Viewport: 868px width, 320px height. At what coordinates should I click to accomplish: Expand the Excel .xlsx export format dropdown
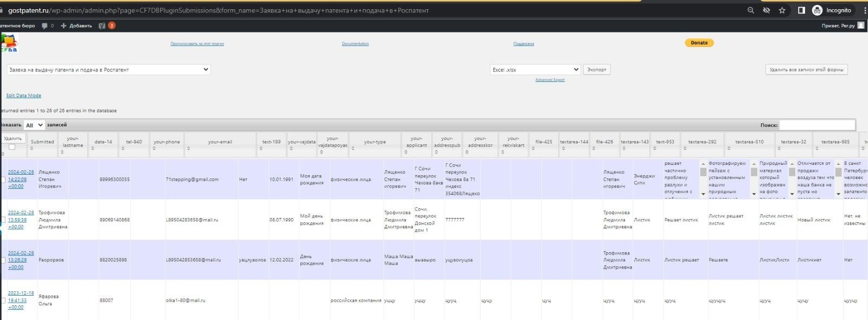tap(535, 69)
